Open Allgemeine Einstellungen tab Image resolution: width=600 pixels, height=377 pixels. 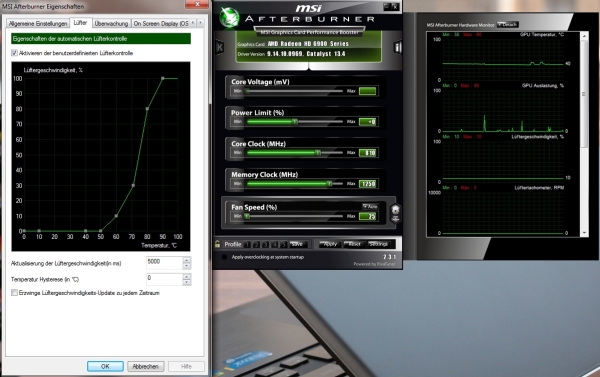click(38, 24)
